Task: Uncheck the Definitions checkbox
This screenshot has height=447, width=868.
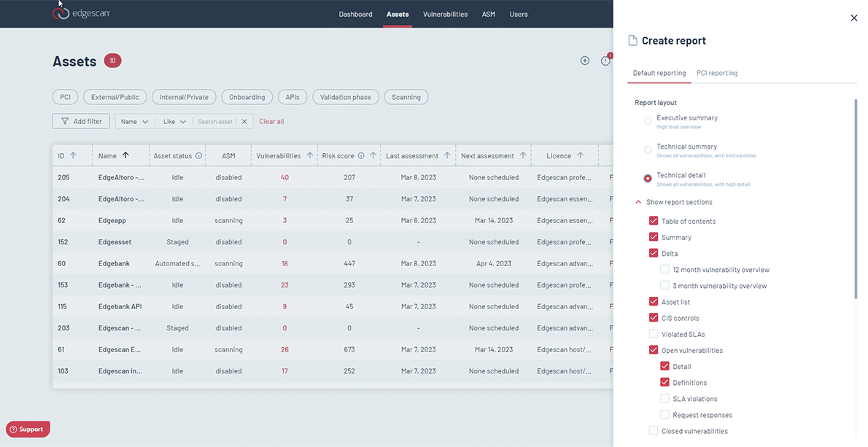Action: 664,382
